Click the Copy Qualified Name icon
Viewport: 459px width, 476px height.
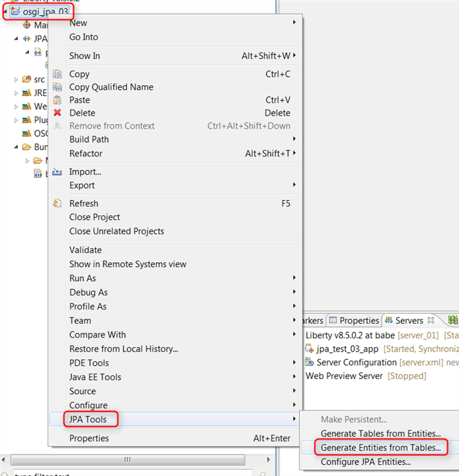[57, 87]
